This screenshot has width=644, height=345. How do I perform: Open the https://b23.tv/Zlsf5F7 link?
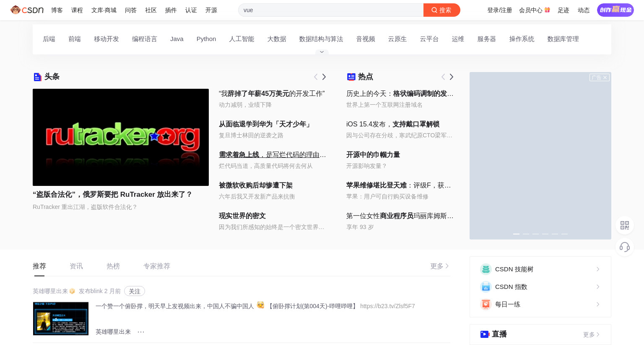click(387, 306)
